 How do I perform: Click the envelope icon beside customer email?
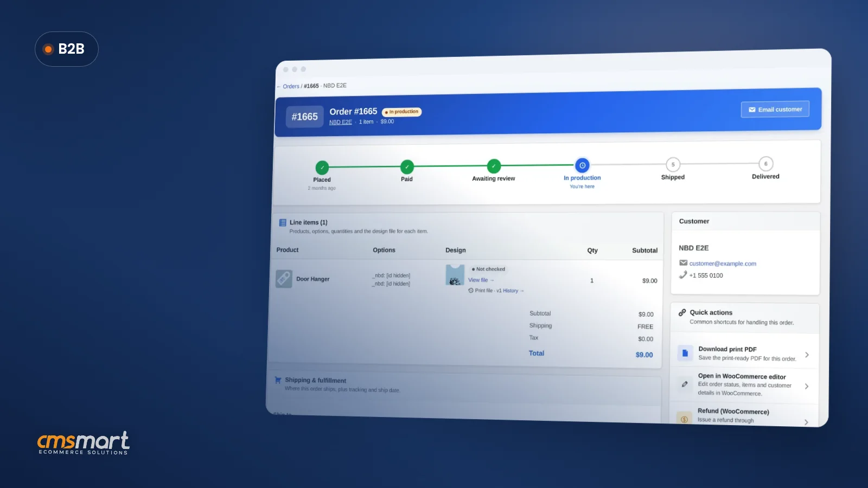click(x=683, y=263)
